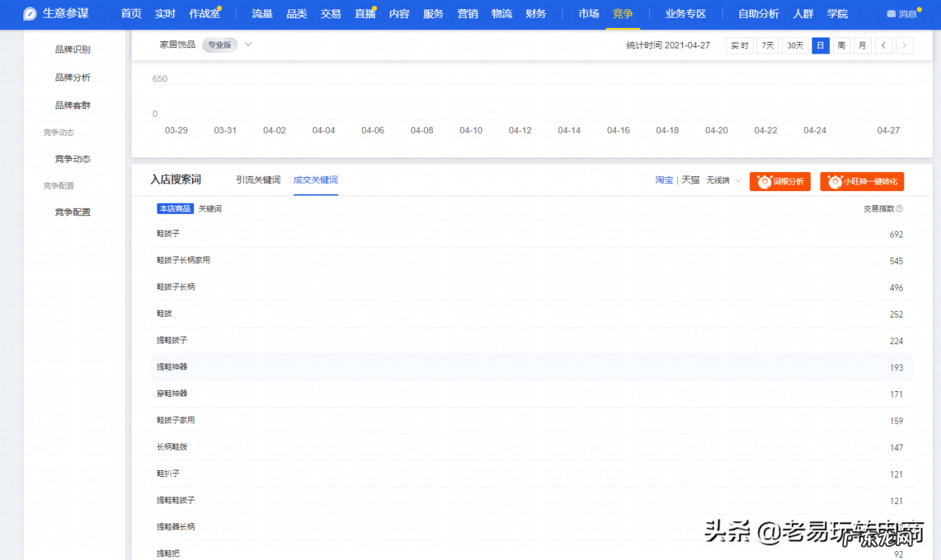Switch to the 引流关键词 tab
The height and width of the screenshot is (560, 941).
tap(258, 179)
